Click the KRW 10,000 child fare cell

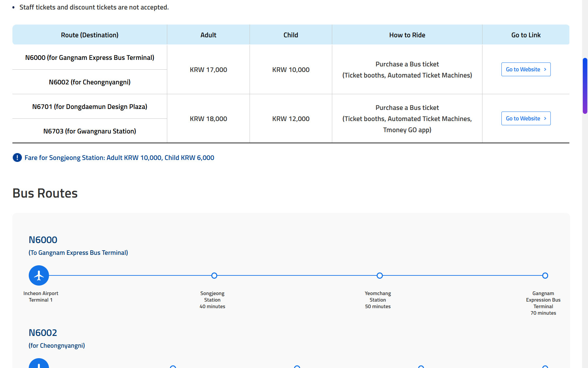coord(291,70)
